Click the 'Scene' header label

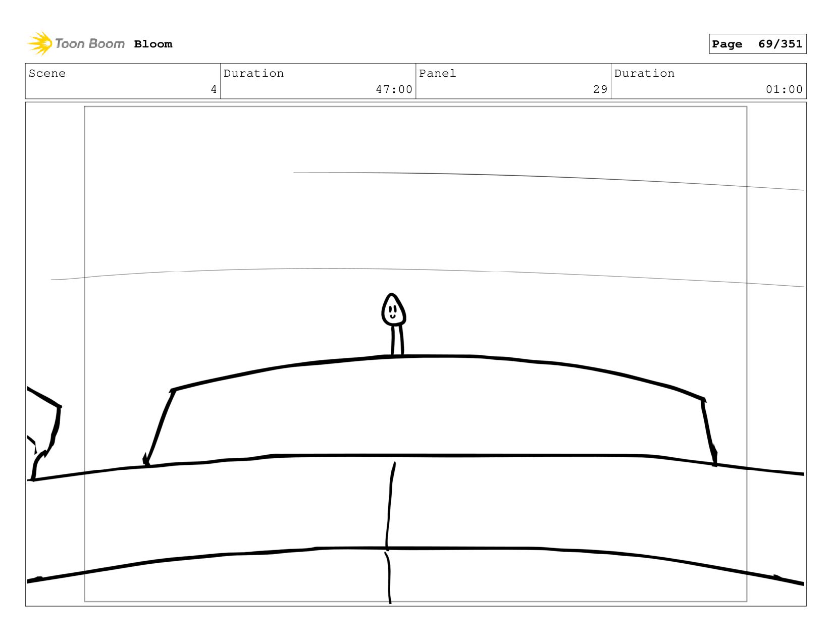[47, 73]
